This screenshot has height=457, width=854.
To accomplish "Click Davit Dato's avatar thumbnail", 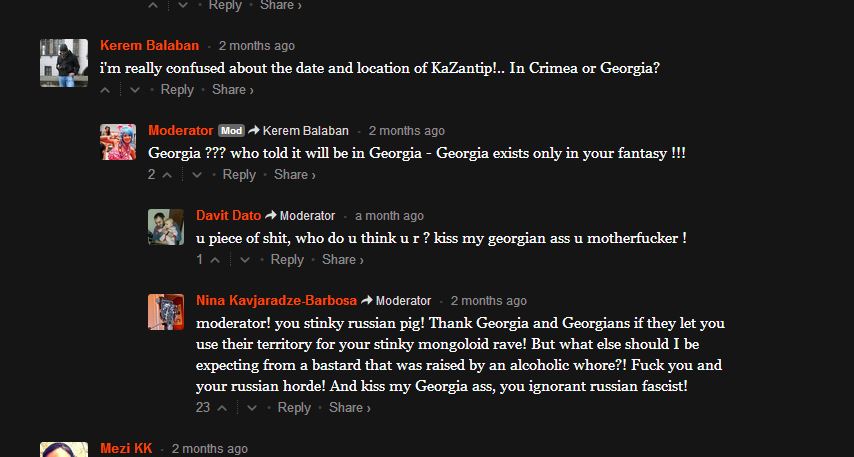I will [166, 227].
